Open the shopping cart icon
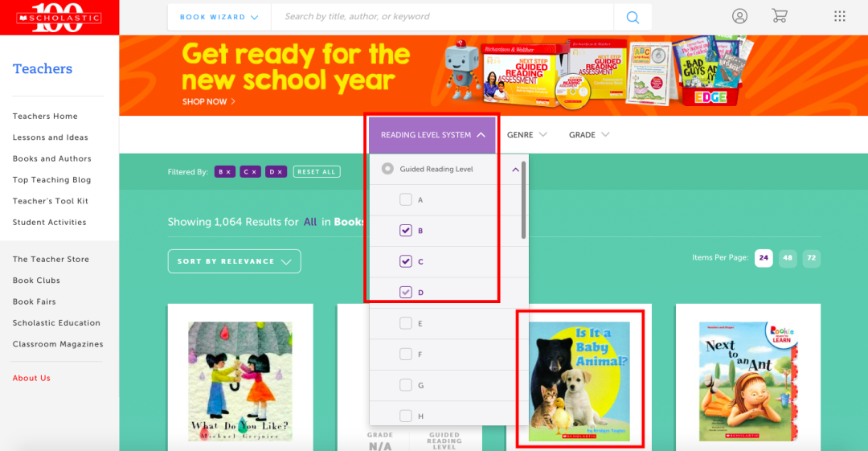 tap(780, 16)
